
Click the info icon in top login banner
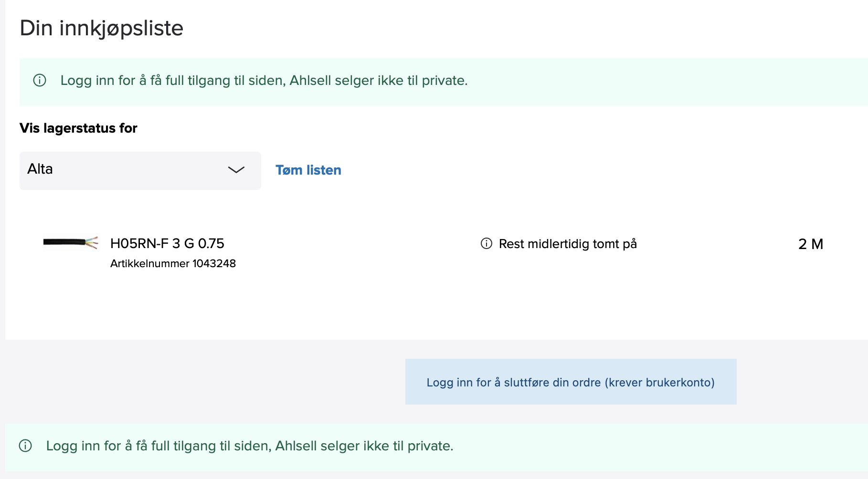pyautogui.click(x=40, y=80)
